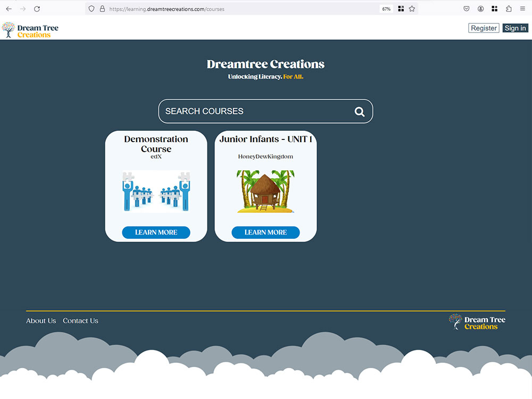Screen dimensions: 532x399
Task: Save the page with the Pocket icon
Action: click(466, 9)
